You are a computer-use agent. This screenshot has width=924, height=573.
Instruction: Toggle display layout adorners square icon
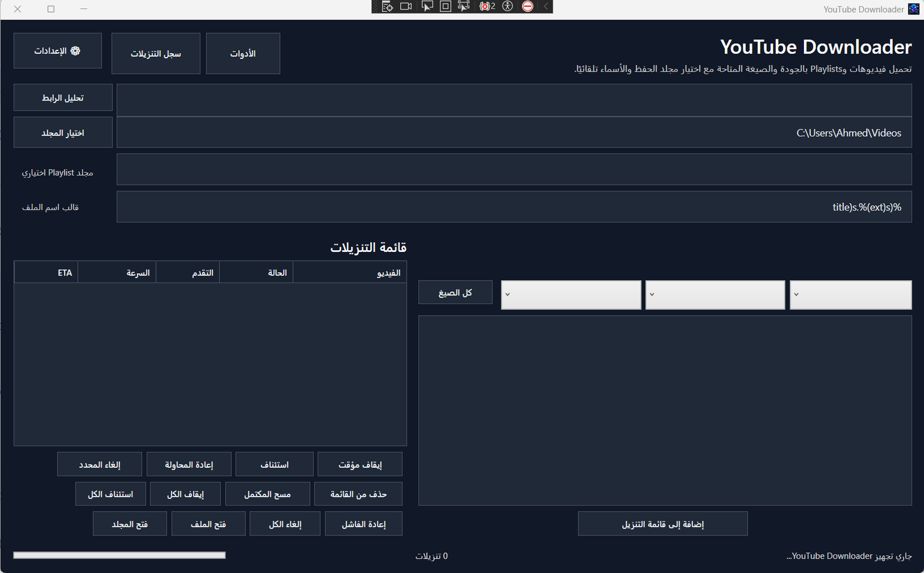coord(445,6)
